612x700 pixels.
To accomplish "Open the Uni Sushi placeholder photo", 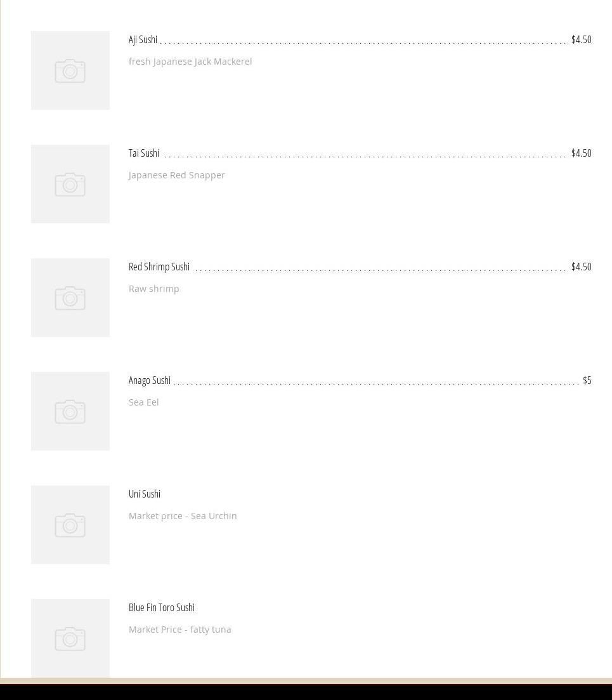I will tap(70, 525).
